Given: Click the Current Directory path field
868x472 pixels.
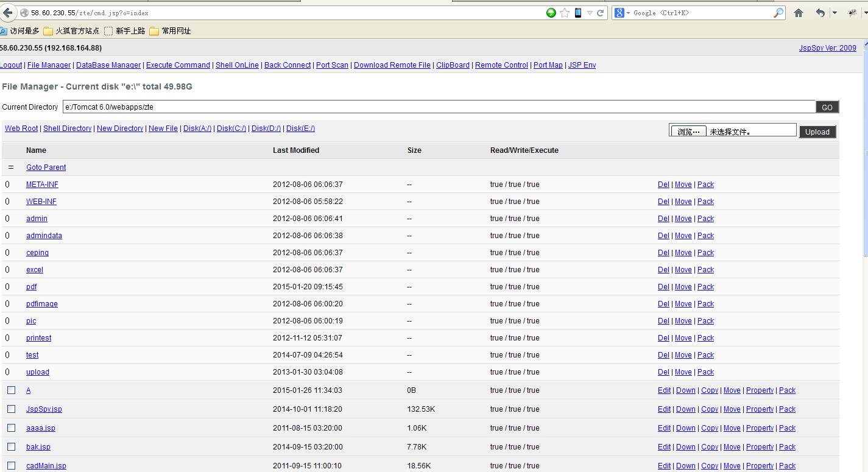Looking at the screenshot, I should pyautogui.click(x=439, y=107).
